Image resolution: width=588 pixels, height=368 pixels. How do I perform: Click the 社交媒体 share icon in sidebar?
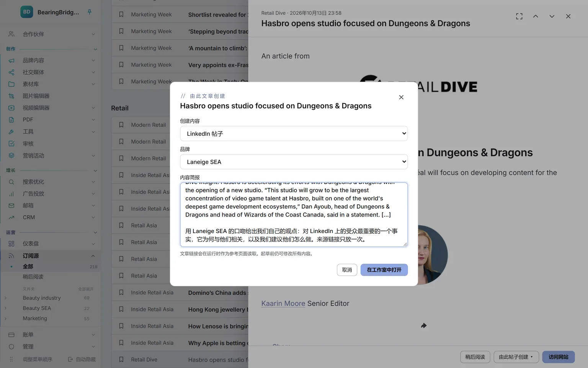11,72
